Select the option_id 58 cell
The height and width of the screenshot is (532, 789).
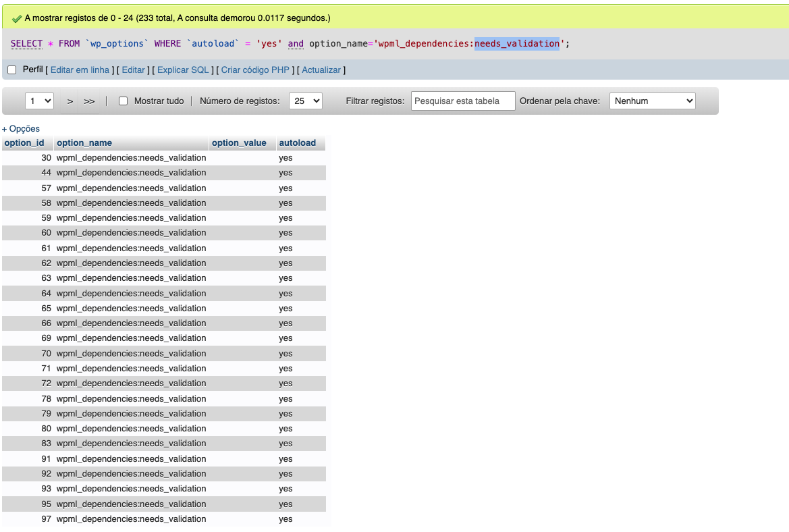[28, 203]
